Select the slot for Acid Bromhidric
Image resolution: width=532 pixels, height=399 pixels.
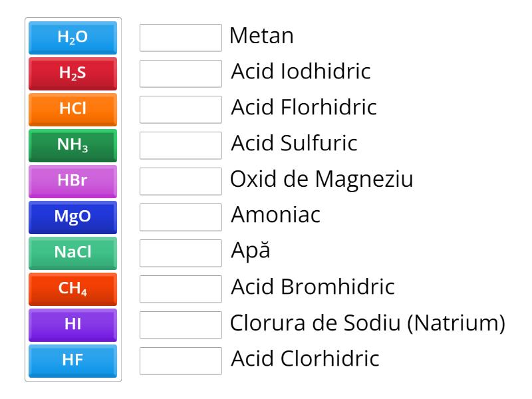pos(181,289)
